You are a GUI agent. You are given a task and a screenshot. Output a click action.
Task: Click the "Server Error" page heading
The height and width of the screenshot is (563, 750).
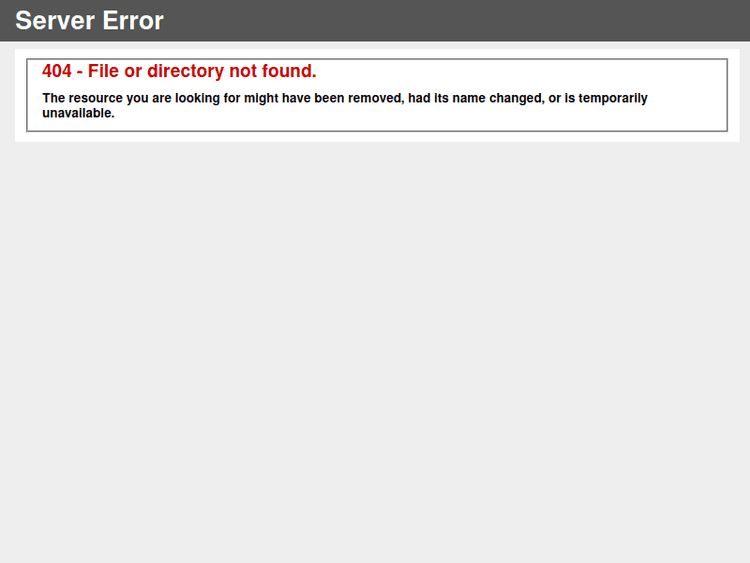89,21
